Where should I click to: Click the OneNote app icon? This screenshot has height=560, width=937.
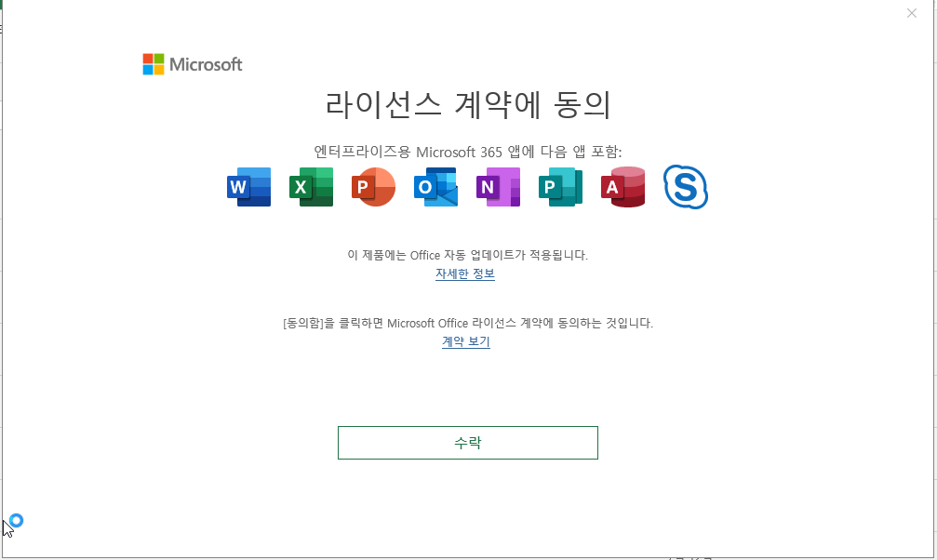tap(498, 187)
